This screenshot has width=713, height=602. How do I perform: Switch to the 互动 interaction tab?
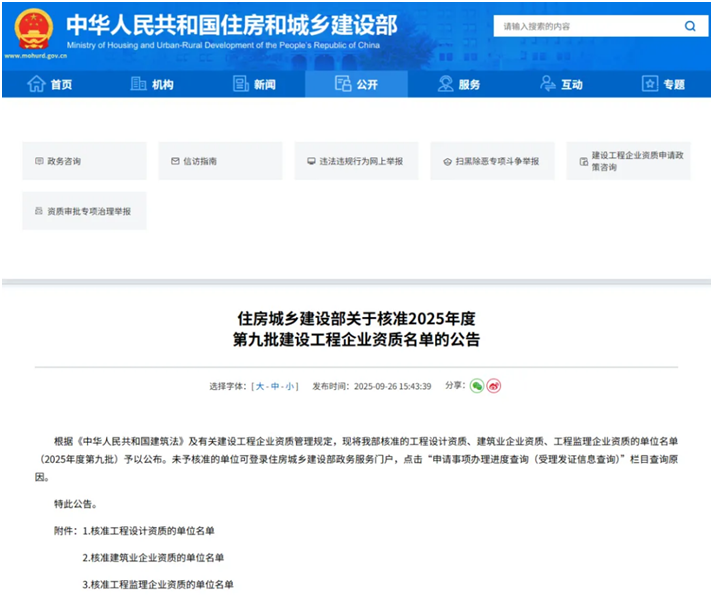click(560, 84)
